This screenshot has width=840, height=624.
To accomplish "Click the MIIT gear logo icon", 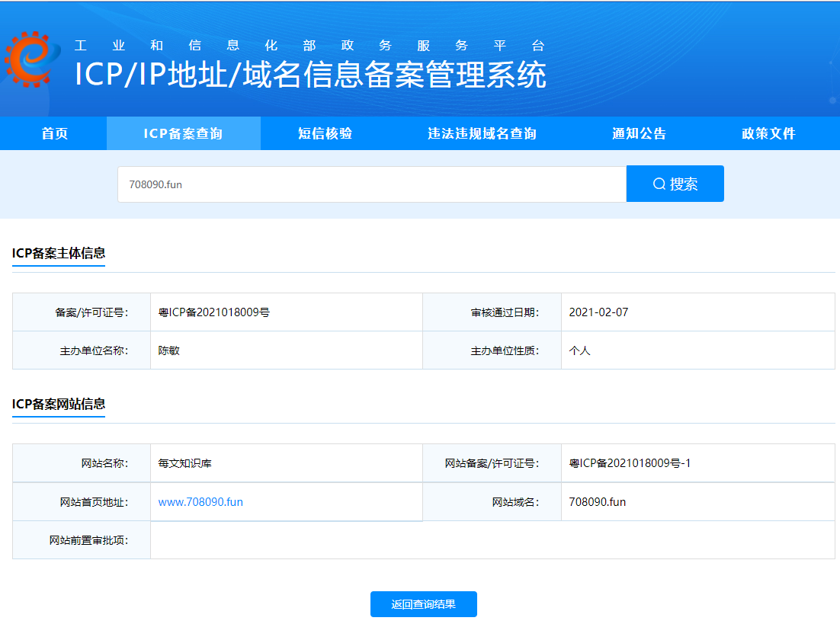I will 33,59.
